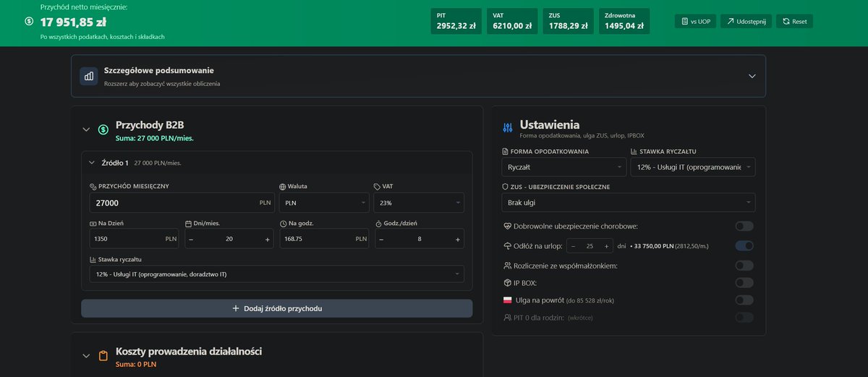Click the coins icon beside Przychód miesięczny

[93, 187]
